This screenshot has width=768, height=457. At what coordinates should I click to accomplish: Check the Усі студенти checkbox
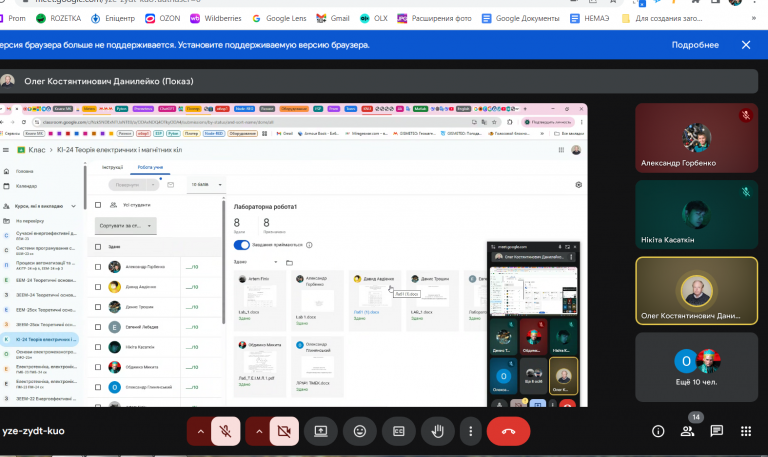(x=98, y=205)
